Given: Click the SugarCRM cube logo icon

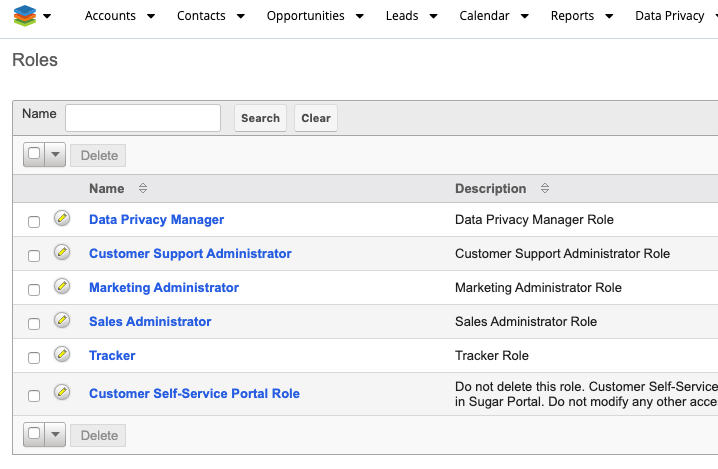Looking at the screenshot, I should tap(24, 16).
